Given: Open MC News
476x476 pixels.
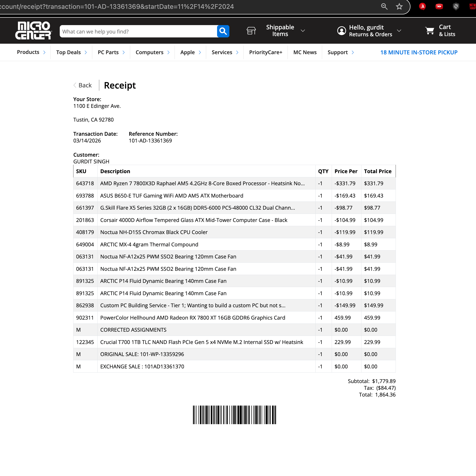Looking at the screenshot, I should point(305,52).
